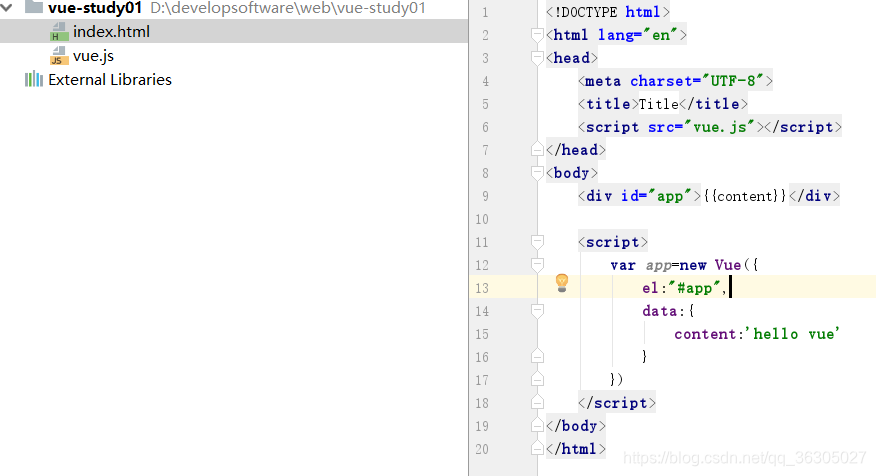Click the content property key on line 15
Image resolution: width=876 pixels, height=476 pixels.
(705, 334)
